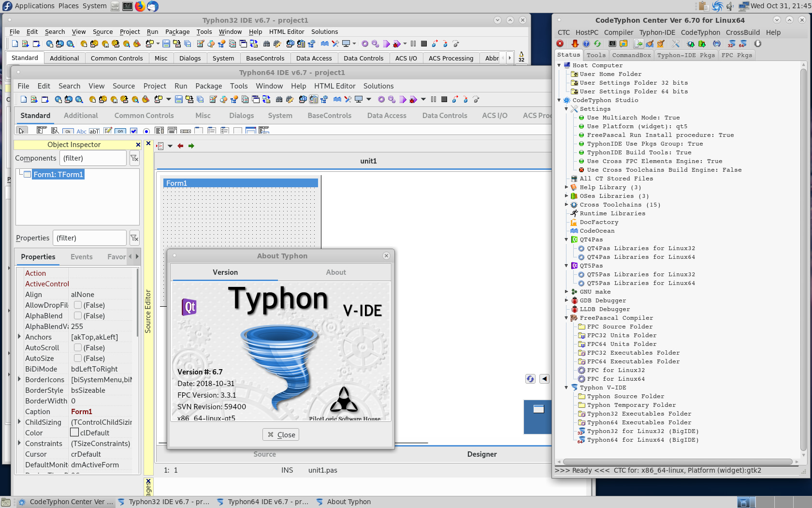Open the download icon in CodeTyphon Center toolbar
Viewport: 812px width, 508px height.
(575, 44)
